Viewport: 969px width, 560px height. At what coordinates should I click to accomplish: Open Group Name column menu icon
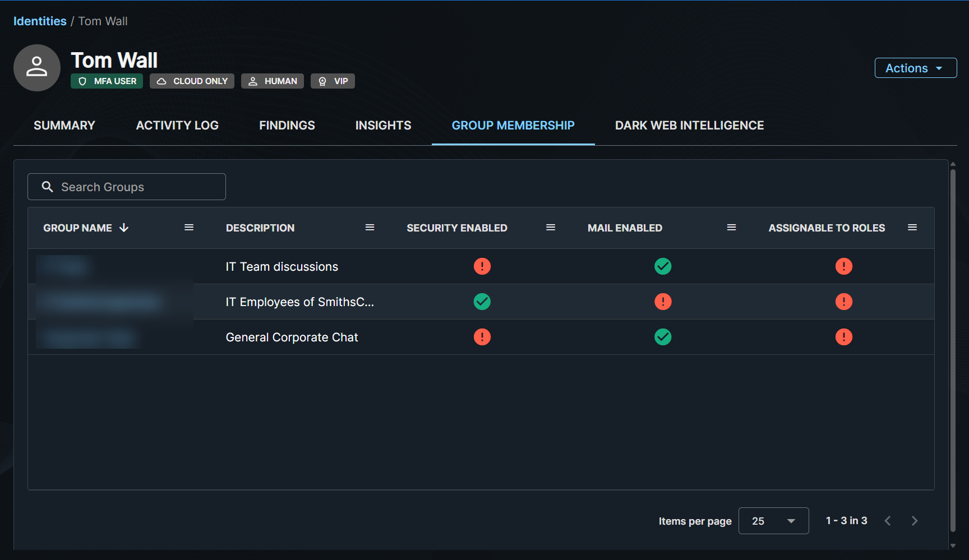pos(189,228)
